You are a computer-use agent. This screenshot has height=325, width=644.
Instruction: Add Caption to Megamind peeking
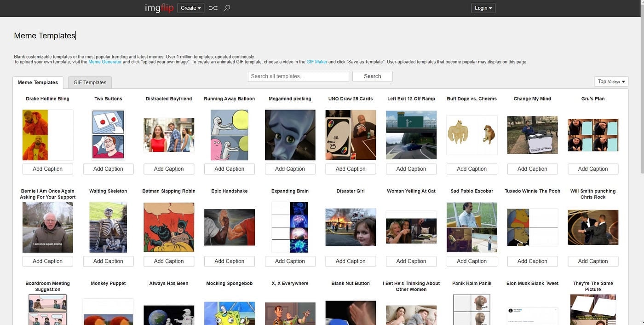(290, 169)
